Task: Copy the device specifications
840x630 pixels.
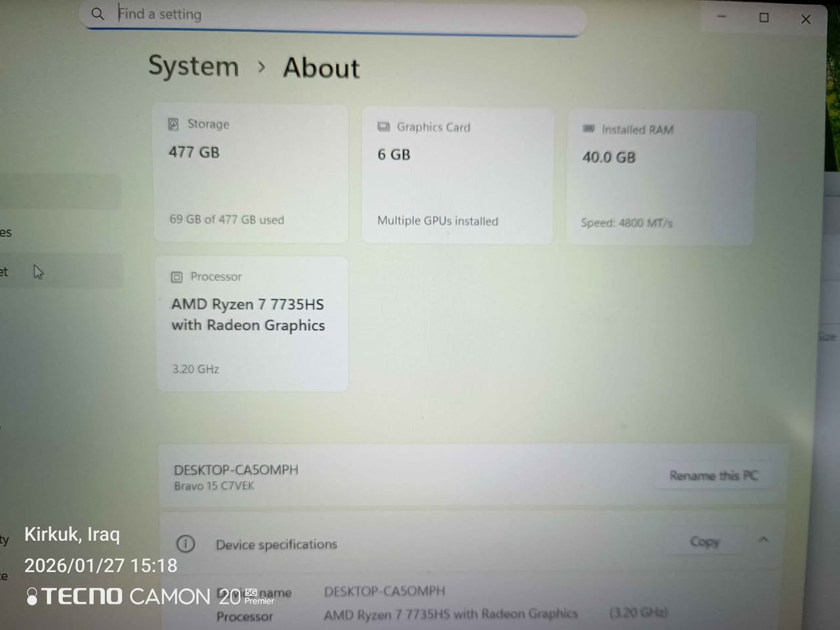Action: 705,541
